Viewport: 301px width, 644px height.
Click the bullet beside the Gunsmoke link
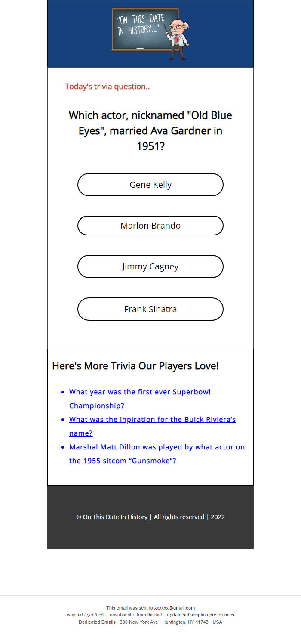tap(63, 447)
